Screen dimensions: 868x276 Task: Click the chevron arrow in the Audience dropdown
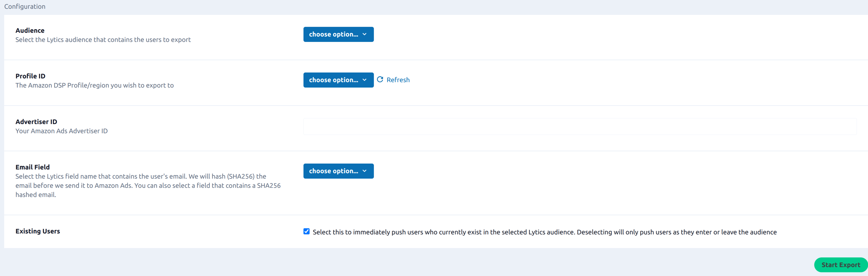coord(364,34)
